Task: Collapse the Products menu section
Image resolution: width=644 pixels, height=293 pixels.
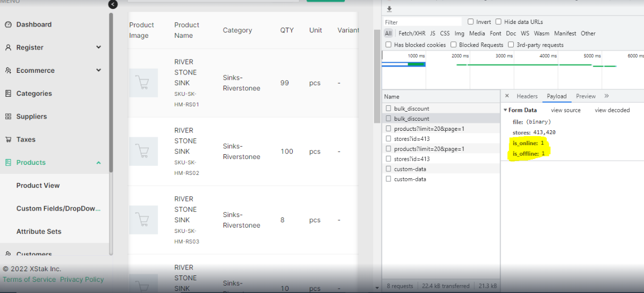Action: (98, 163)
